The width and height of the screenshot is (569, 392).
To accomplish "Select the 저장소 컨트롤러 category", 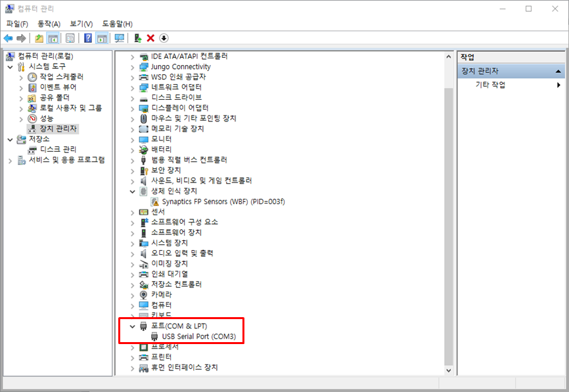I will tap(176, 284).
